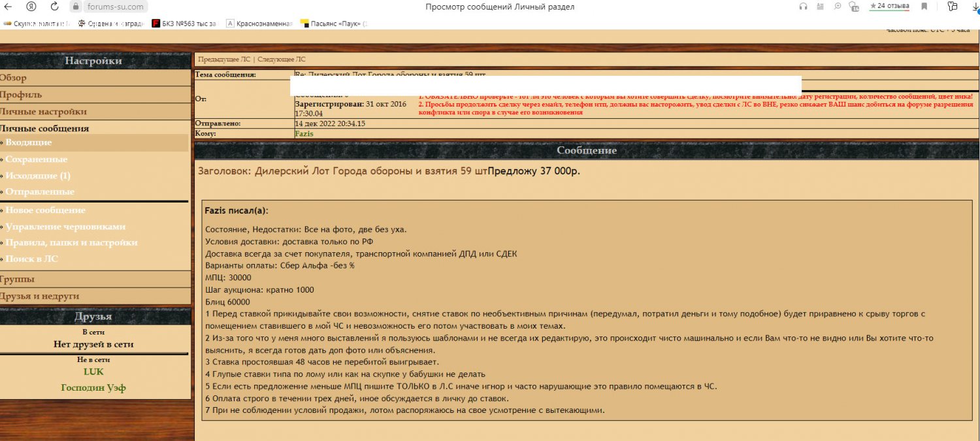Image resolution: width=980 pixels, height=441 pixels.
Task: Go to Предыдущее ЛС
Action: tap(224, 59)
